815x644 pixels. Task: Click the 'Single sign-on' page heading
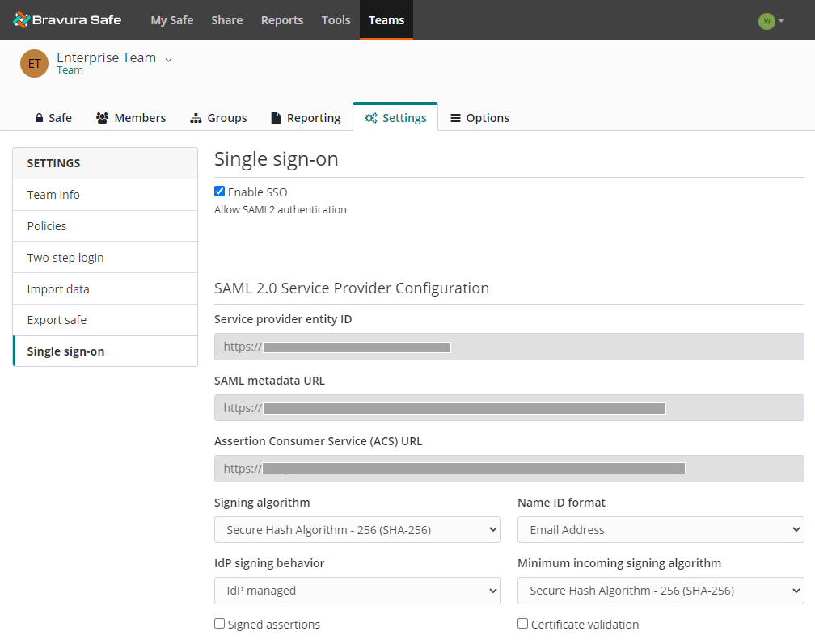(276, 159)
